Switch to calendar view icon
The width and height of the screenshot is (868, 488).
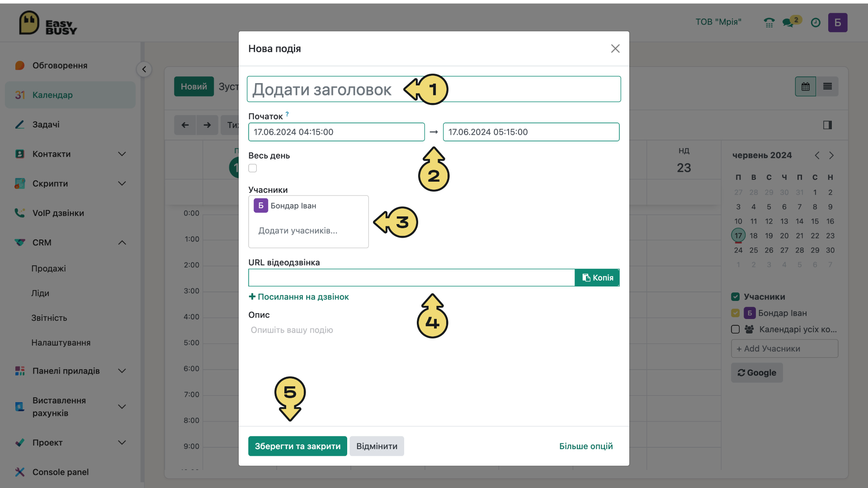click(x=806, y=86)
